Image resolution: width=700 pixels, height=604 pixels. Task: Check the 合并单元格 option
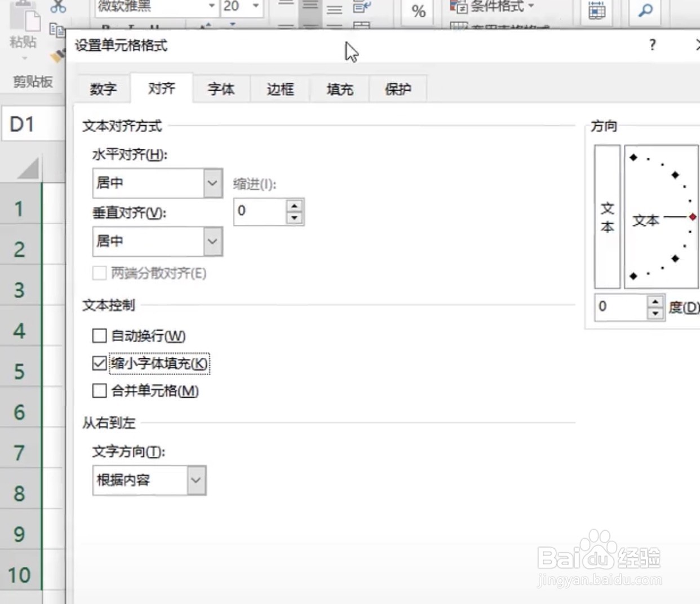coord(99,391)
